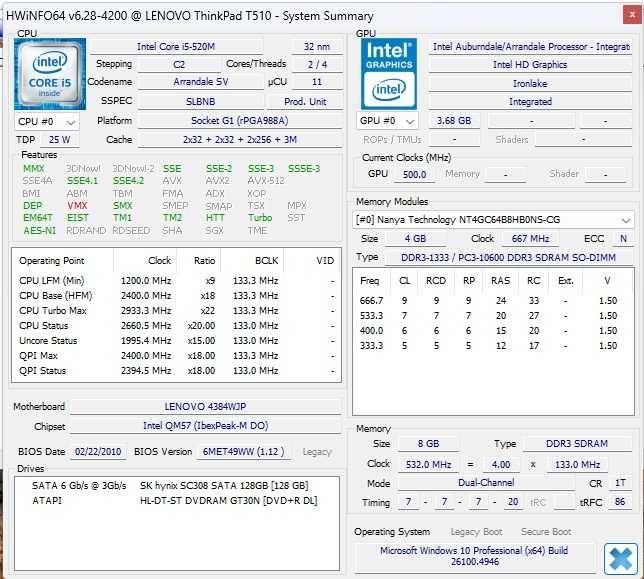Viewport: 644px width, 579px height.
Task: Click the memory module Size 4 GB
Action: (415, 239)
